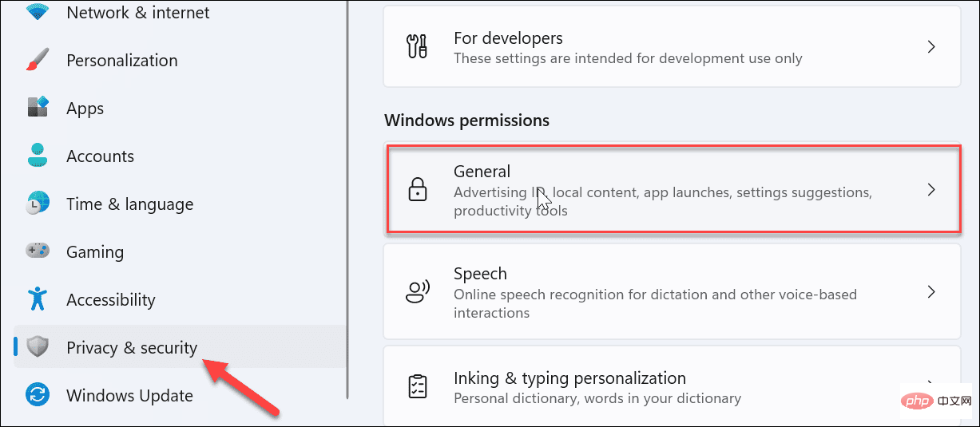The image size is (980, 427).
Task: Open Inking & typing personalization title
Action: [569, 378]
